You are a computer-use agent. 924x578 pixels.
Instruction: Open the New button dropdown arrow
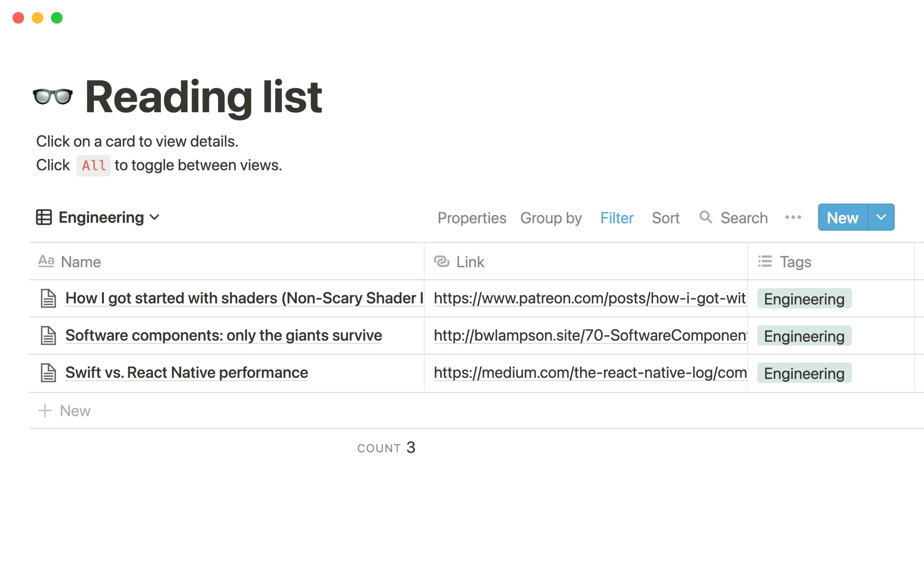[x=881, y=217]
